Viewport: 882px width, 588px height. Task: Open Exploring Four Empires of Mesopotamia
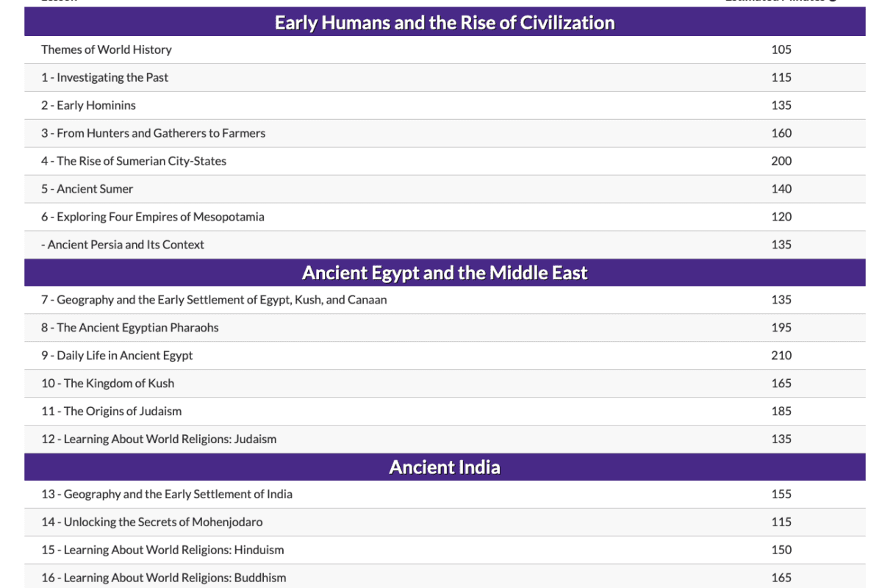point(154,217)
